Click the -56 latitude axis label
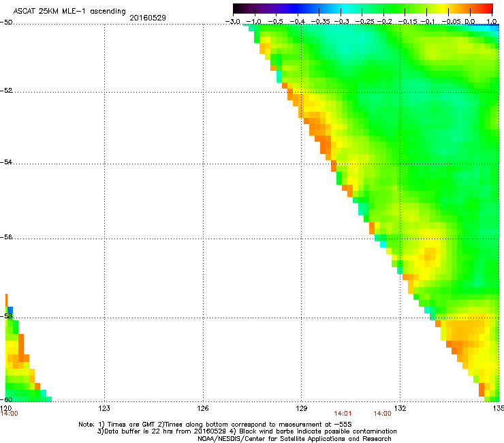504x443 pixels. (6, 237)
